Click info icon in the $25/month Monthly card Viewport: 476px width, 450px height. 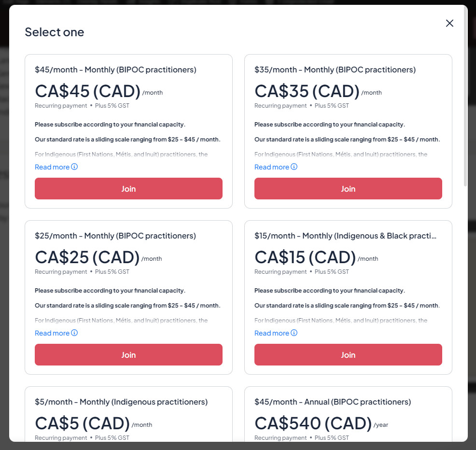[74, 333]
